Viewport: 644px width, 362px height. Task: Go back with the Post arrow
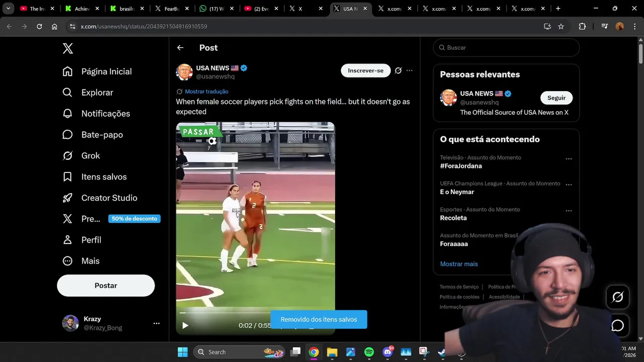[x=180, y=48]
